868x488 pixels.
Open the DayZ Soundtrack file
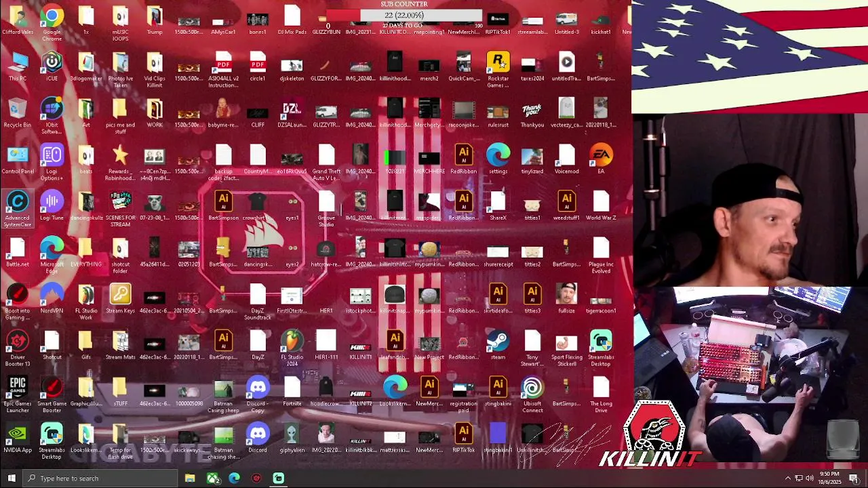[258, 302]
